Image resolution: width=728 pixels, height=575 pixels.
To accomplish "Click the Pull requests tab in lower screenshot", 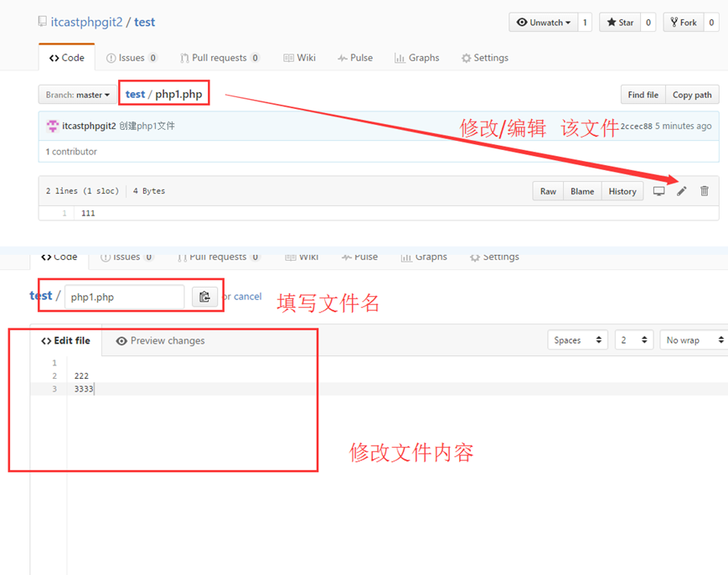I will pos(219,256).
